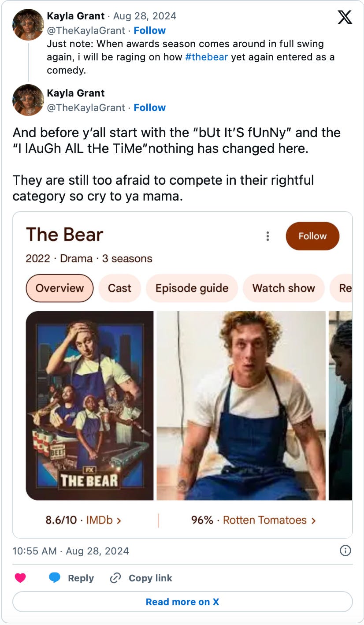
Task: Click the second Kayla Grant avatar
Action: (x=28, y=100)
